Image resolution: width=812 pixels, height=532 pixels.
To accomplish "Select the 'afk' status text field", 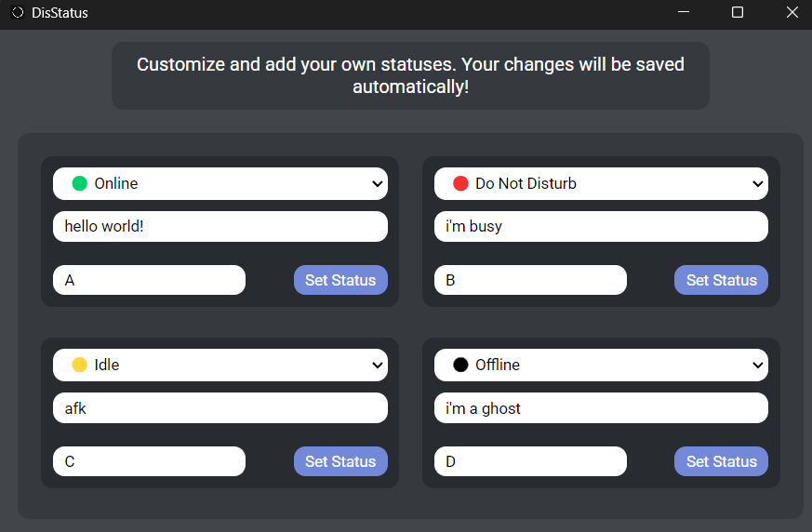I will pos(220,407).
